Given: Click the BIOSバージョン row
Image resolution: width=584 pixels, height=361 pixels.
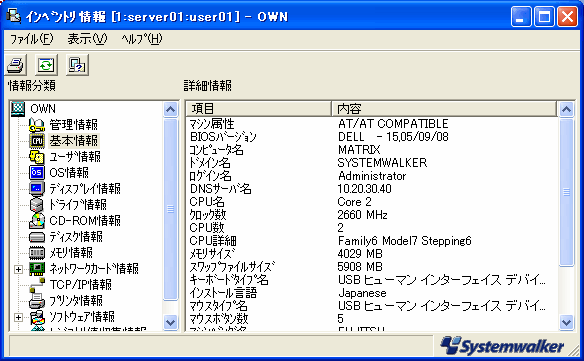Looking at the screenshot, I should (x=371, y=137).
